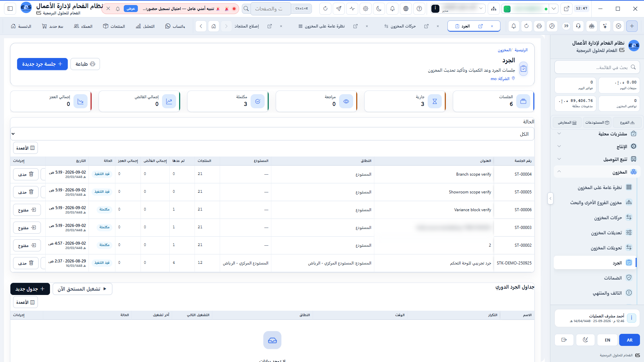Click the robot assistant icon in the tab toolbar
This screenshot has width=644, height=362.
[592, 26]
